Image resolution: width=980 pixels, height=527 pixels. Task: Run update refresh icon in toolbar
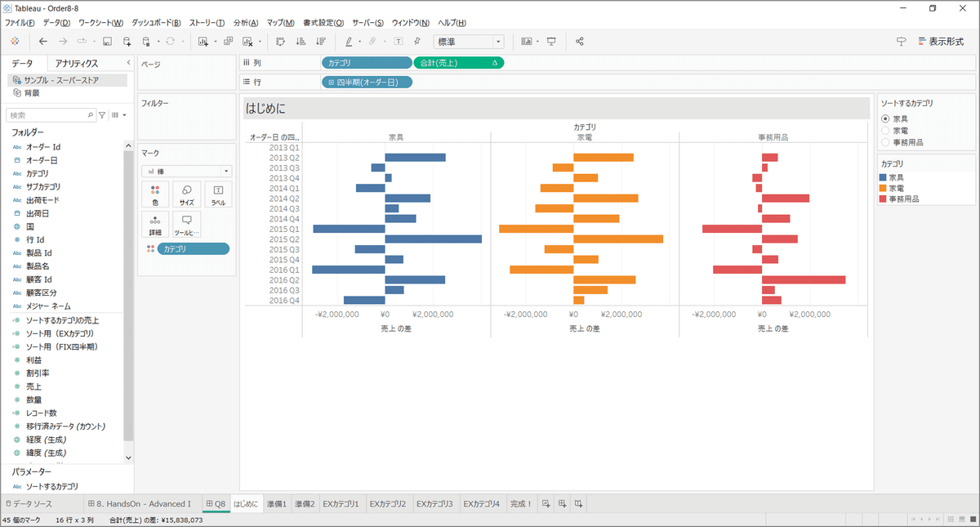[x=170, y=41]
